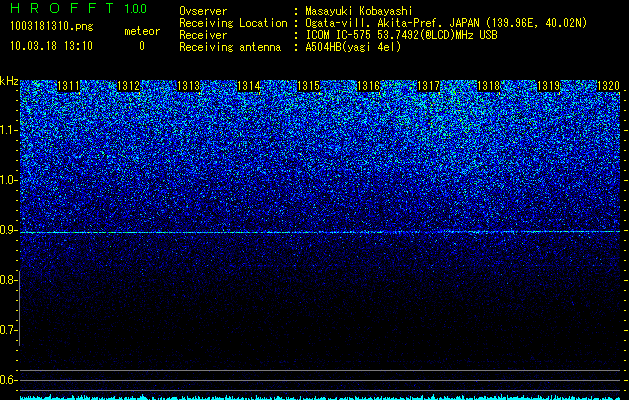Screen dimensions: 629x400
Task: Click receiver ICOM IC-575 frequency text
Action: tap(401, 35)
